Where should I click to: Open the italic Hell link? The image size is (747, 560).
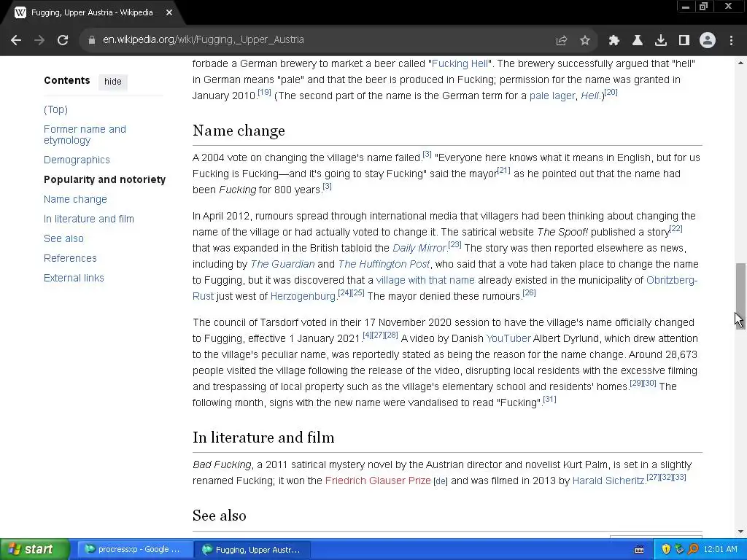click(x=589, y=96)
